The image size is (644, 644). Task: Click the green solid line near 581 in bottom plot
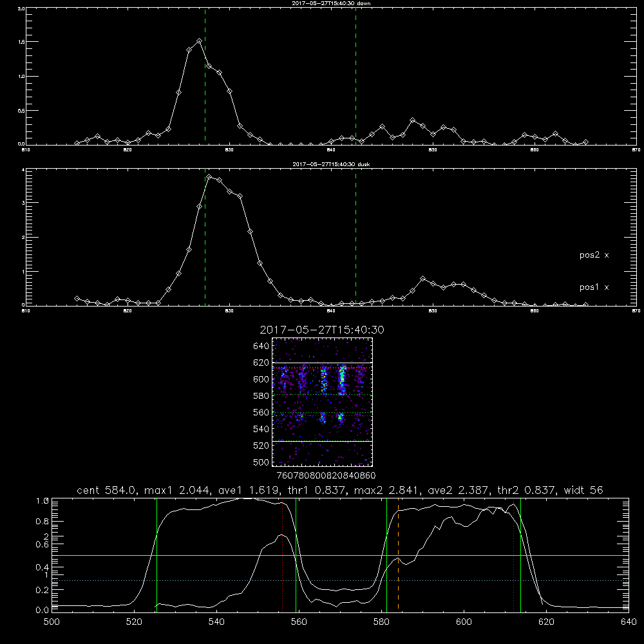coord(386,555)
